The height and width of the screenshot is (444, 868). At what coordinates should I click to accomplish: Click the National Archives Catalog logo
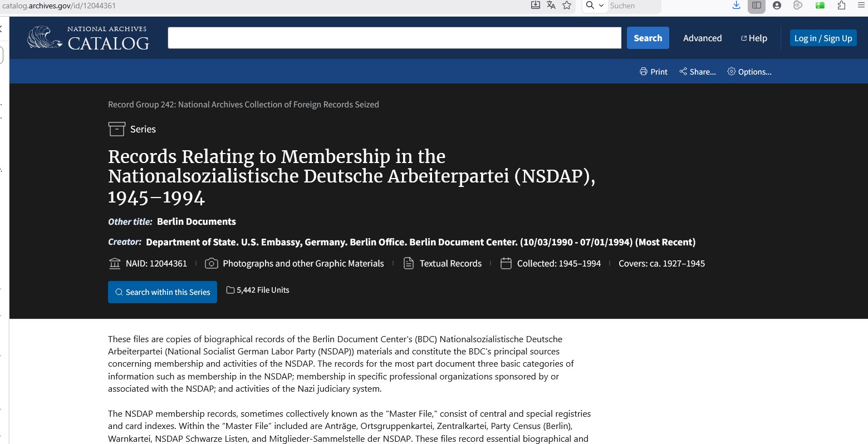coord(89,38)
